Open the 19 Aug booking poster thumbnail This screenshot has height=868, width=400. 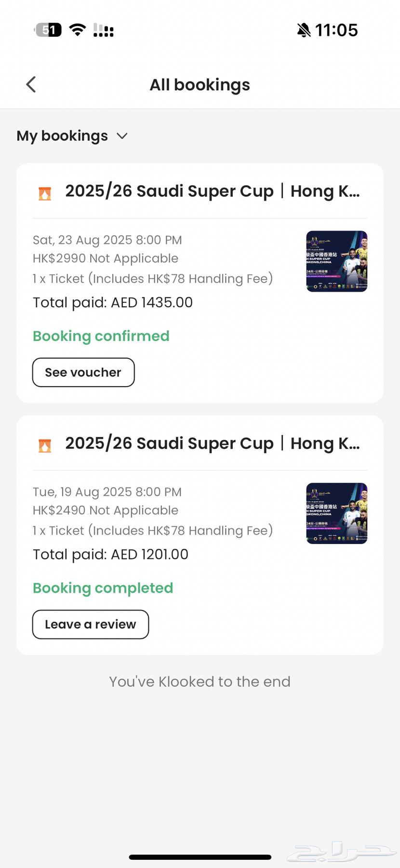(337, 513)
